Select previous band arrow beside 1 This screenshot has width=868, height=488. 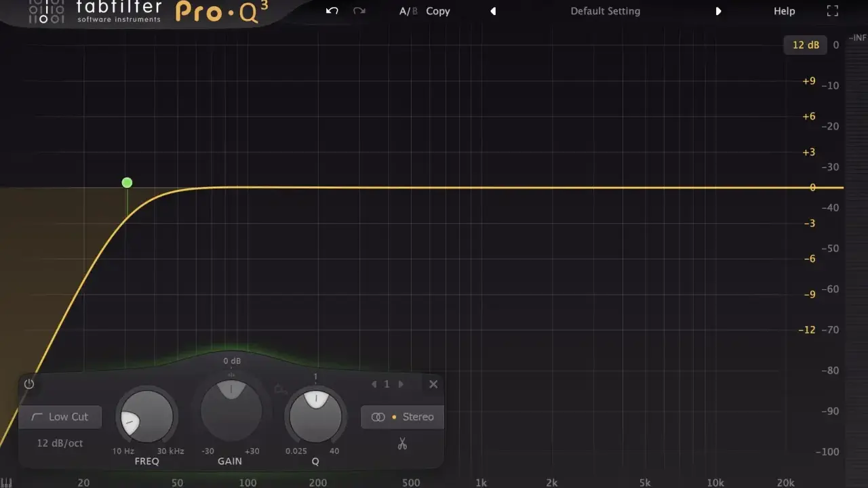(374, 384)
